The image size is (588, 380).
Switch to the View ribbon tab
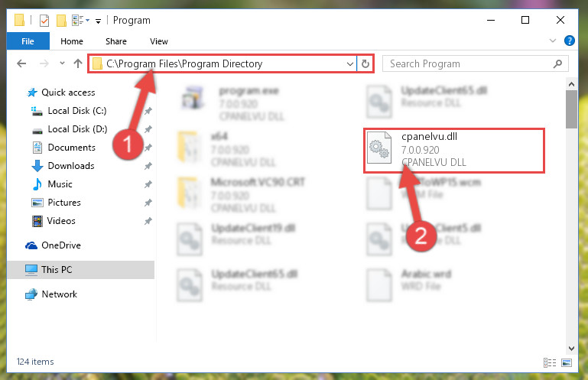159,41
